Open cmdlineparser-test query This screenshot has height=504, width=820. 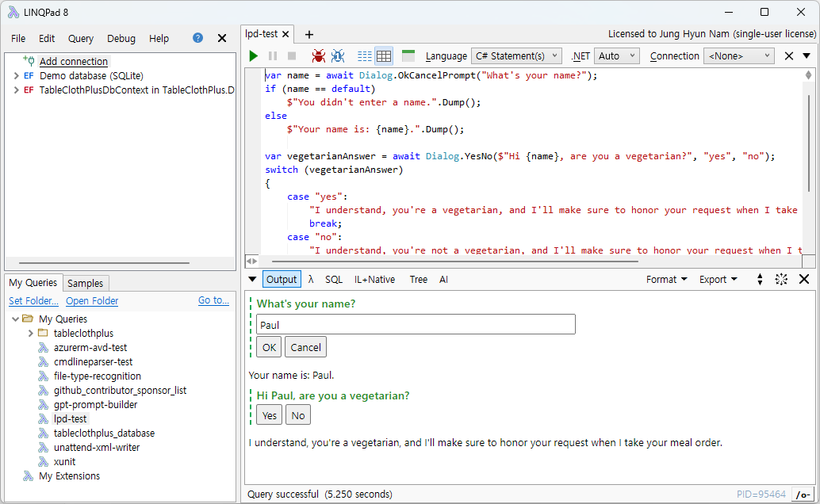tap(93, 362)
